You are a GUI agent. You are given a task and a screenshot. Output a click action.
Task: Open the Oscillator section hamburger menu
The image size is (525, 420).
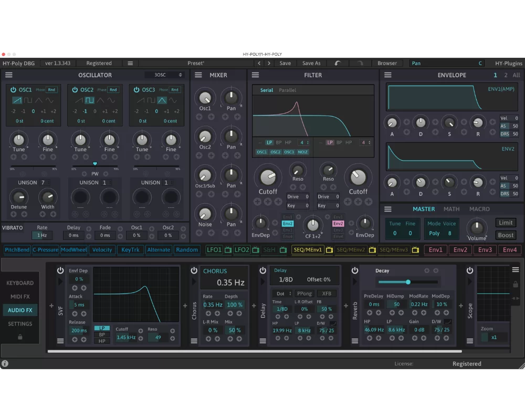pyautogui.click(x=9, y=75)
